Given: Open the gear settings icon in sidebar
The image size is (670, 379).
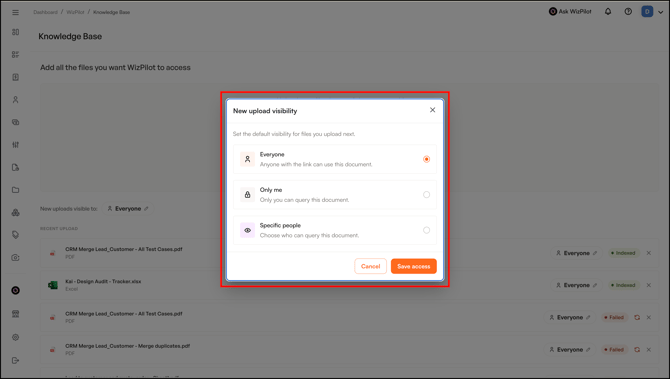Looking at the screenshot, I should click(x=15, y=338).
